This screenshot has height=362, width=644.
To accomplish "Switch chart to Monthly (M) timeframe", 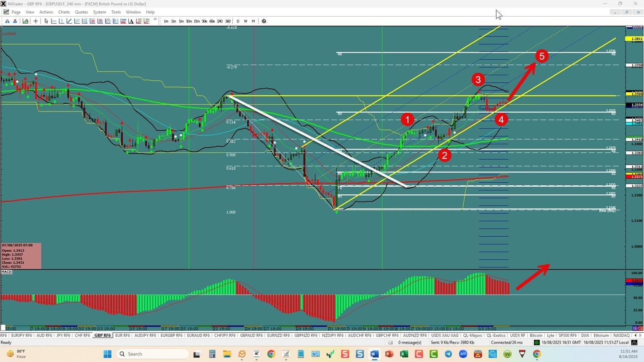I will (x=253, y=21).
